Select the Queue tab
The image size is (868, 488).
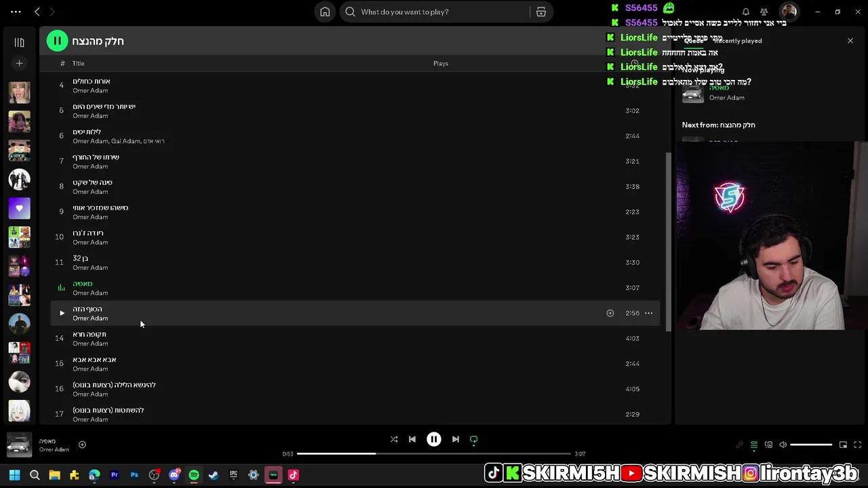tap(694, 41)
